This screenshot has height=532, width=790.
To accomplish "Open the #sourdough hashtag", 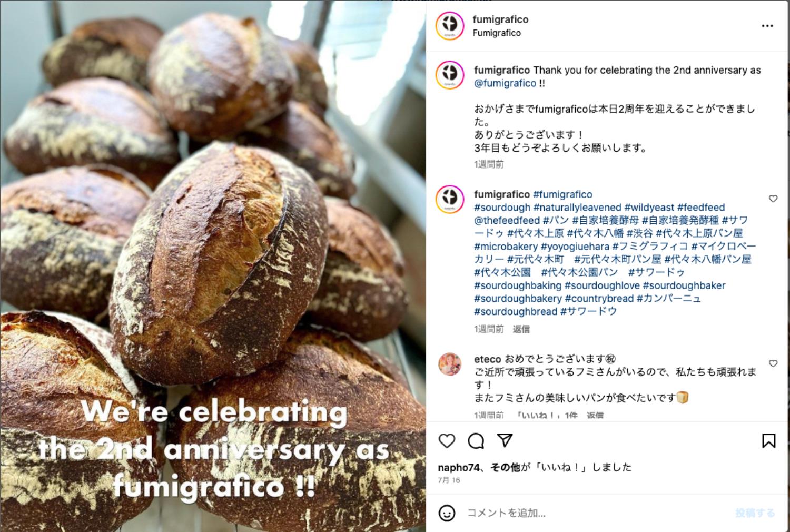I will 502,208.
